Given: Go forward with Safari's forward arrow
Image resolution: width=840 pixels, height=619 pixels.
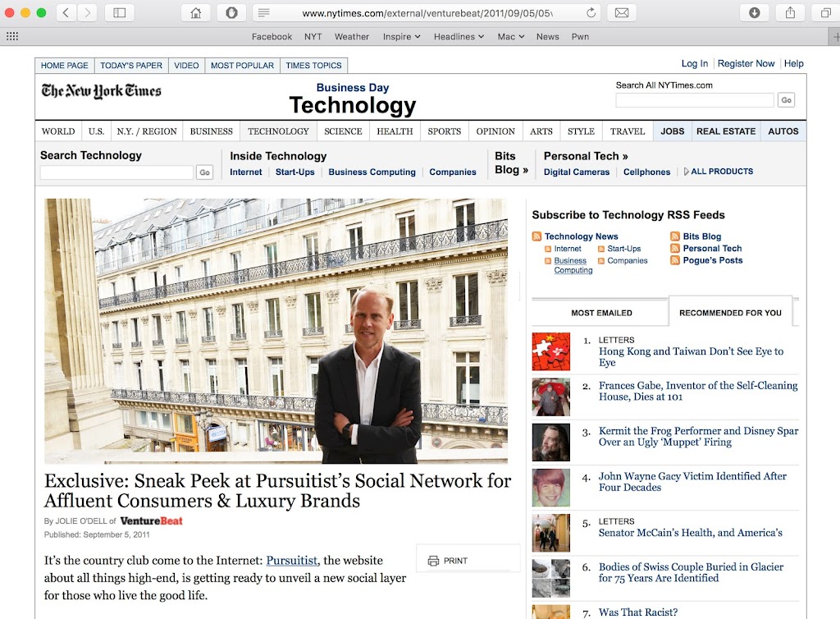Looking at the screenshot, I should click(x=87, y=12).
